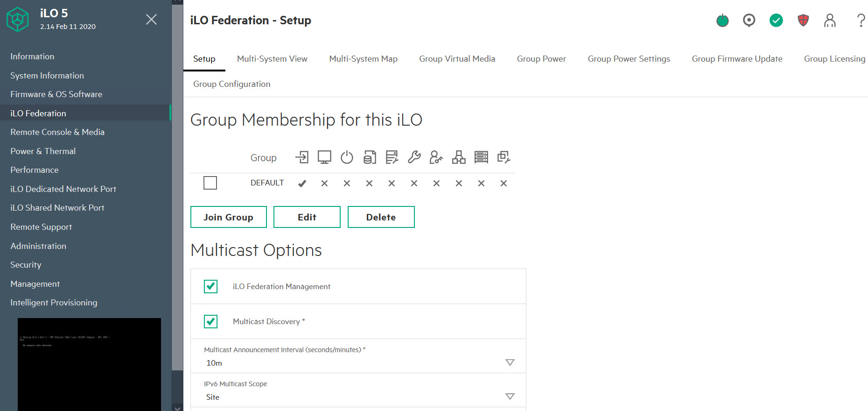This screenshot has width=868, height=411.
Task: Click the green health checkmark icon
Action: [x=776, y=21]
